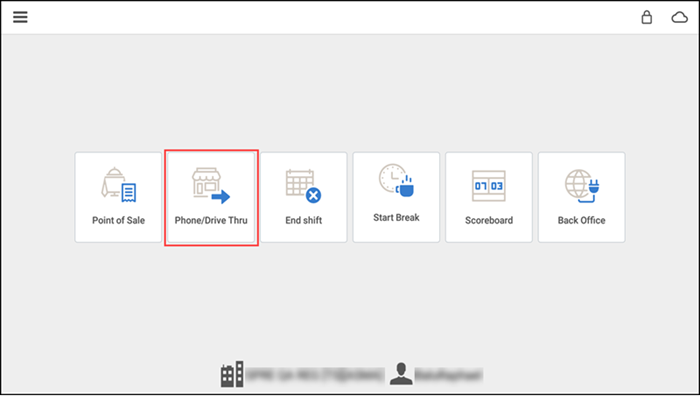Screen dimensions: 700x396
Task: Click the user profile silhouette icon
Action: click(401, 374)
